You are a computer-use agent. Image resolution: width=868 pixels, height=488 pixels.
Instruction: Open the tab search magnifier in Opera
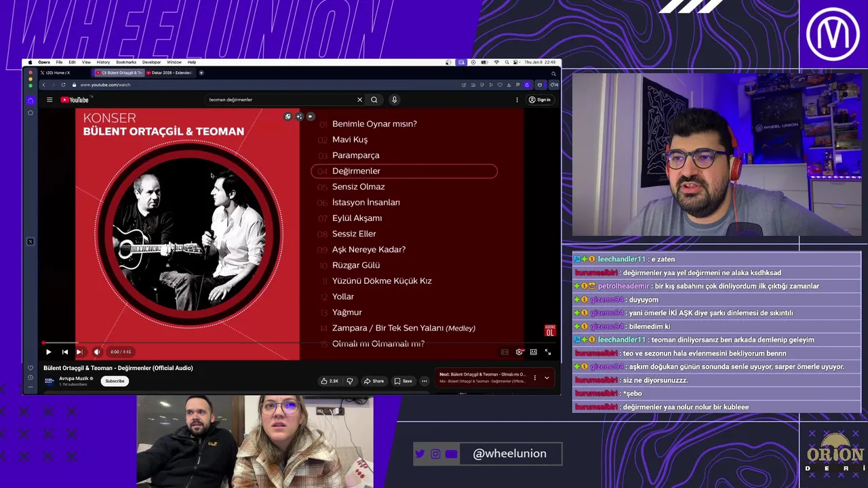[x=553, y=73]
